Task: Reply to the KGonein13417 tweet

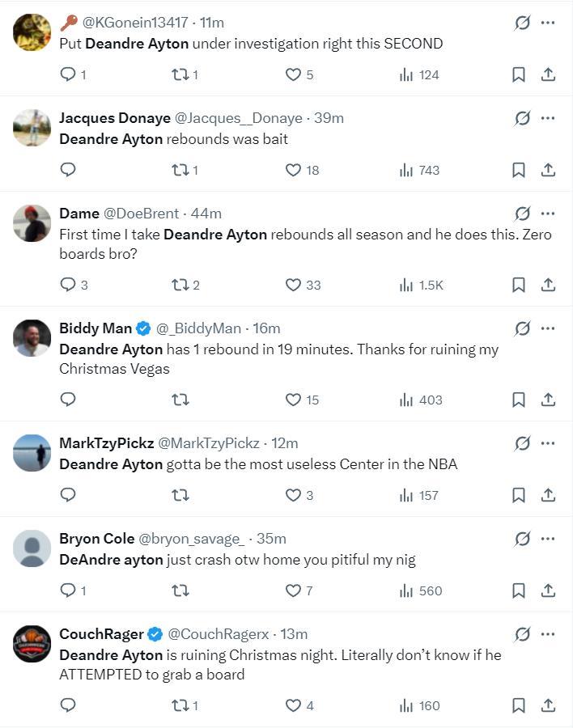Action: tap(69, 74)
